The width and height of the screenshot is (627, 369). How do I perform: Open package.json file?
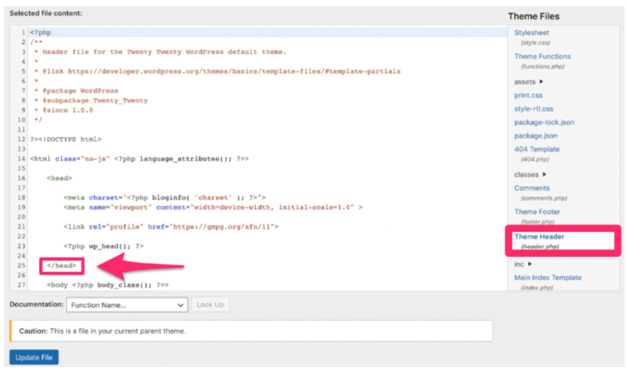(x=536, y=136)
